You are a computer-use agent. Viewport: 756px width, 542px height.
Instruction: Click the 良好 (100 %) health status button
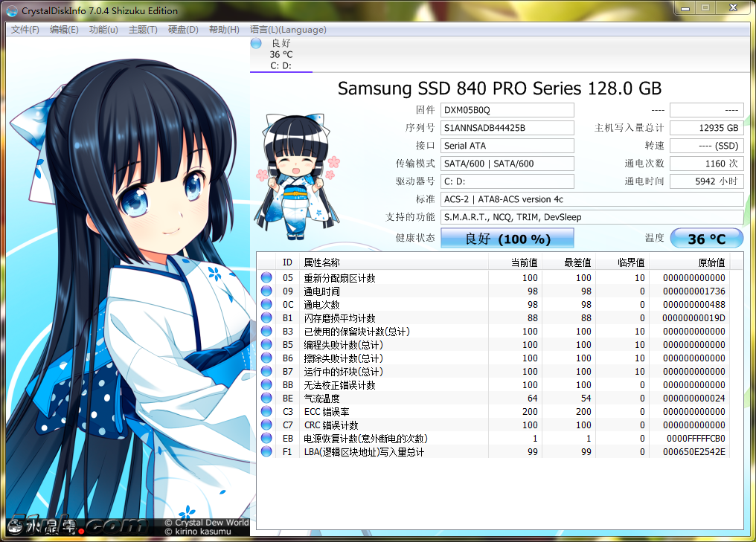507,239
